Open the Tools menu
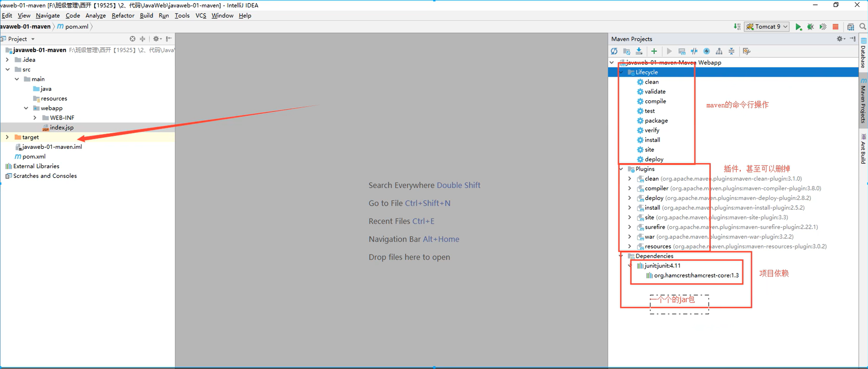This screenshot has width=868, height=369. (182, 16)
